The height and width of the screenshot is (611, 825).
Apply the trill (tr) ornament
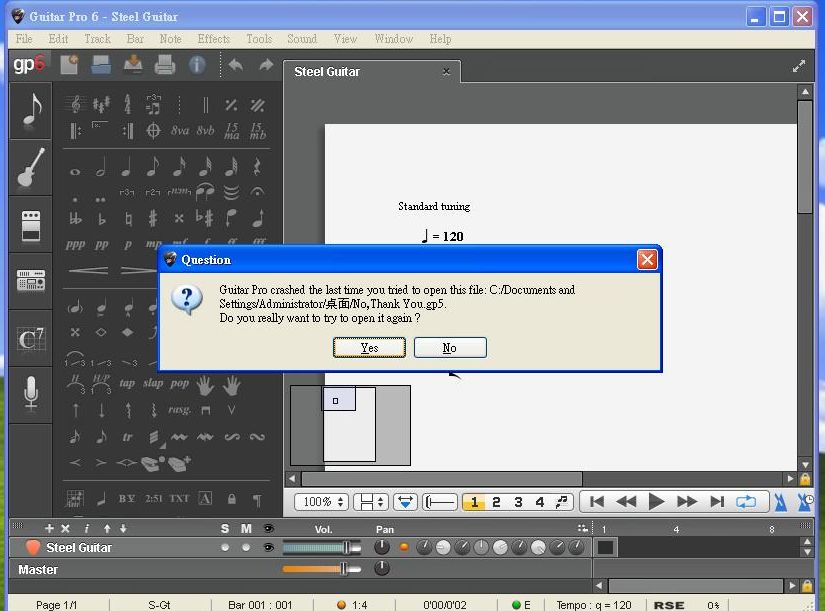tap(127, 437)
